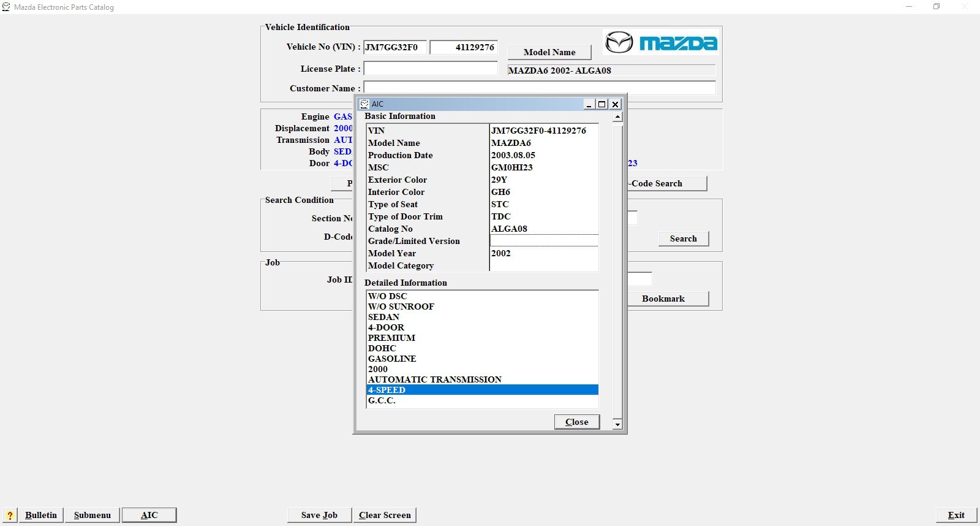
Task: Close the AIC dialog with X
Action: [x=616, y=104]
